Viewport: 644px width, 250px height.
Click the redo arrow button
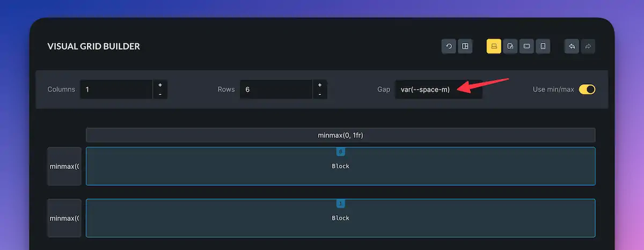588,46
